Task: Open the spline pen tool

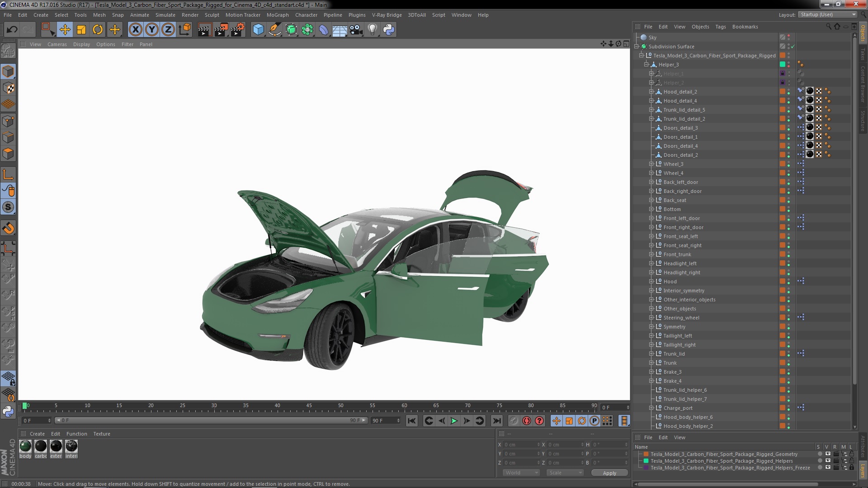Action: click(x=274, y=30)
